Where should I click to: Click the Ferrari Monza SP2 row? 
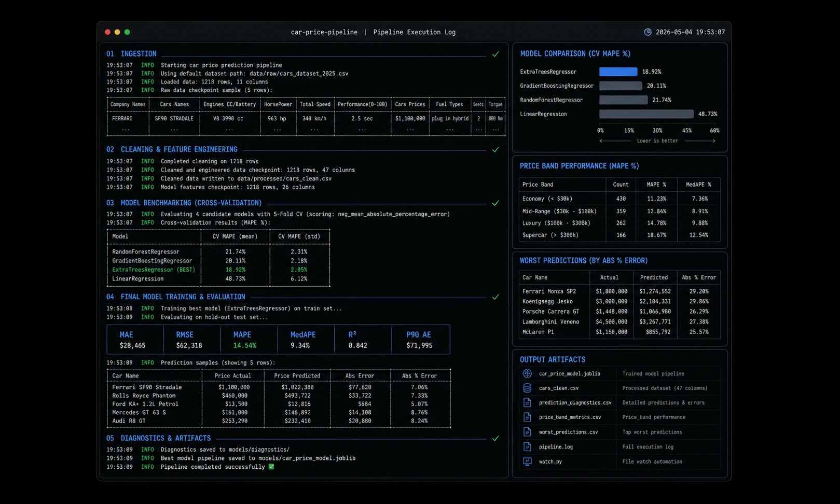pos(619,291)
